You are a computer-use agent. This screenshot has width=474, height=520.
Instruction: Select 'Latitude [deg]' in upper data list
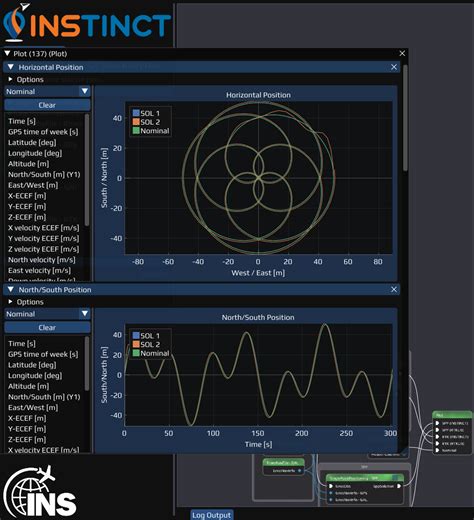(32, 142)
